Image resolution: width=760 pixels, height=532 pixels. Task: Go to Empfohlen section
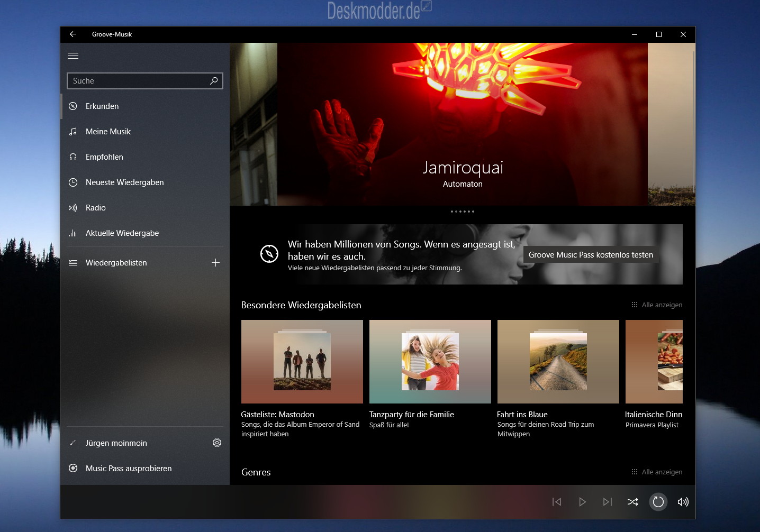coord(145,157)
